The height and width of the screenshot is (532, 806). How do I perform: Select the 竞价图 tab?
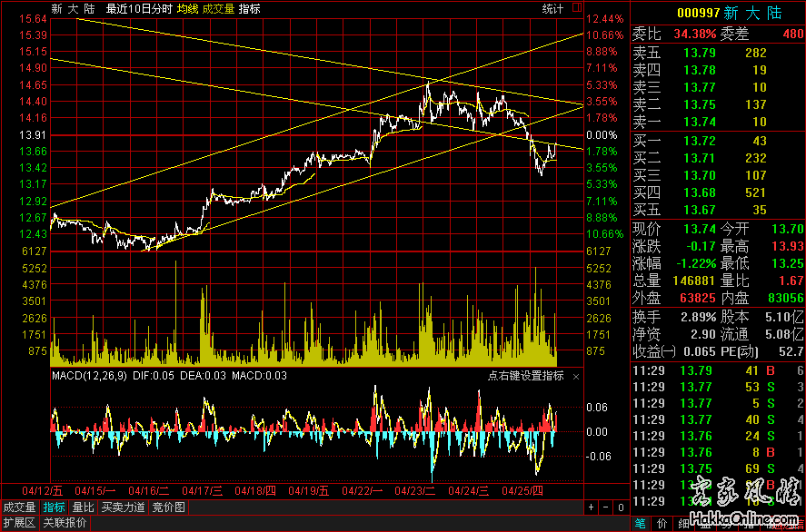pos(168,507)
